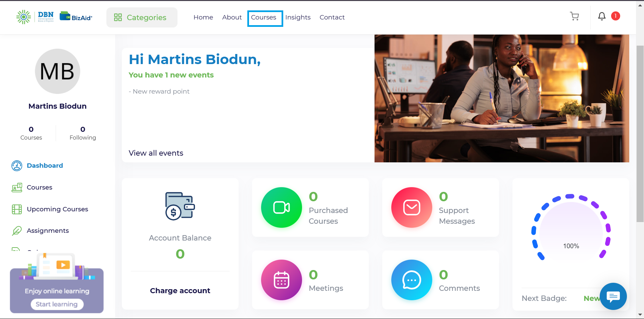644x319 pixels.
Task: Click the red Support Messages envelope icon
Action: click(x=412, y=207)
